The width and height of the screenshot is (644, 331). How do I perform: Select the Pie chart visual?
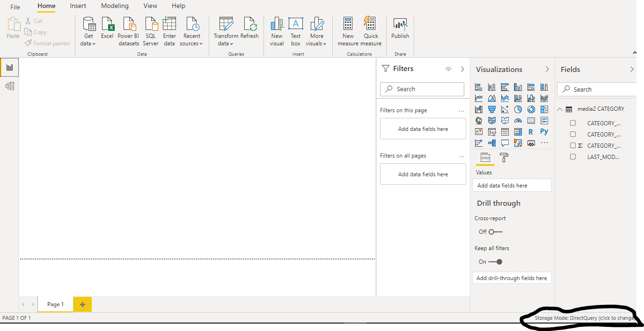tap(518, 109)
